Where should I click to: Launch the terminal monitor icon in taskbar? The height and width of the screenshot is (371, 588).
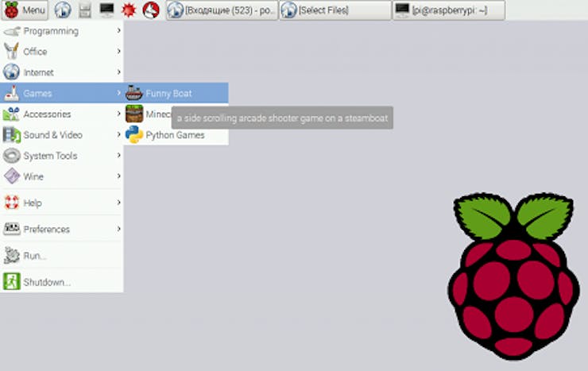tap(107, 10)
